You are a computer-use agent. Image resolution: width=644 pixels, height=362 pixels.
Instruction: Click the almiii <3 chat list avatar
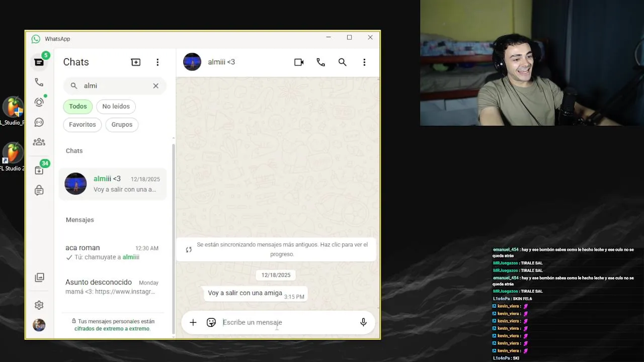[x=75, y=184]
